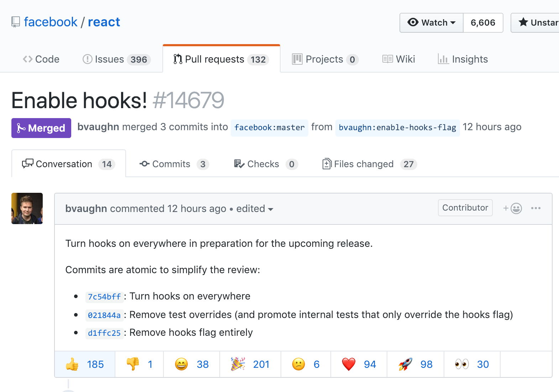Open commit 7c54bff

104,297
